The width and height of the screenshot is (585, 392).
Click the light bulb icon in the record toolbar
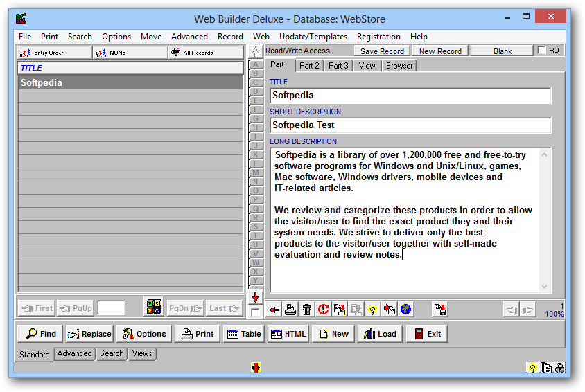[x=372, y=310]
